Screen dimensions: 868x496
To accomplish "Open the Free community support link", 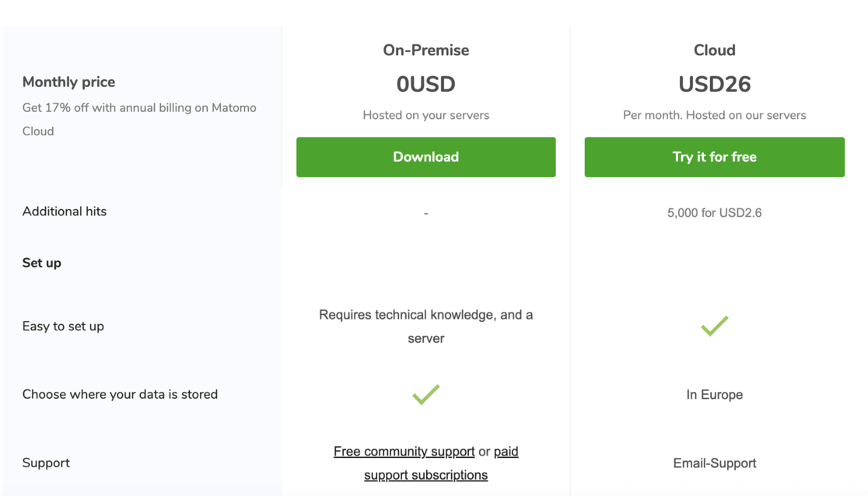I will tap(404, 452).
